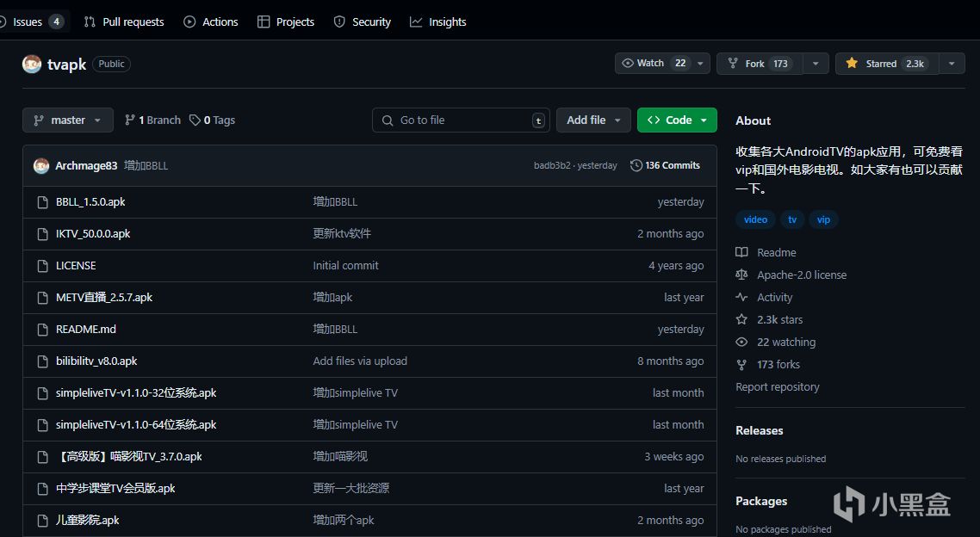
Task: Click the file icon beside 中学步课堂TV会员版.apk
Action: pyautogui.click(x=42, y=489)
